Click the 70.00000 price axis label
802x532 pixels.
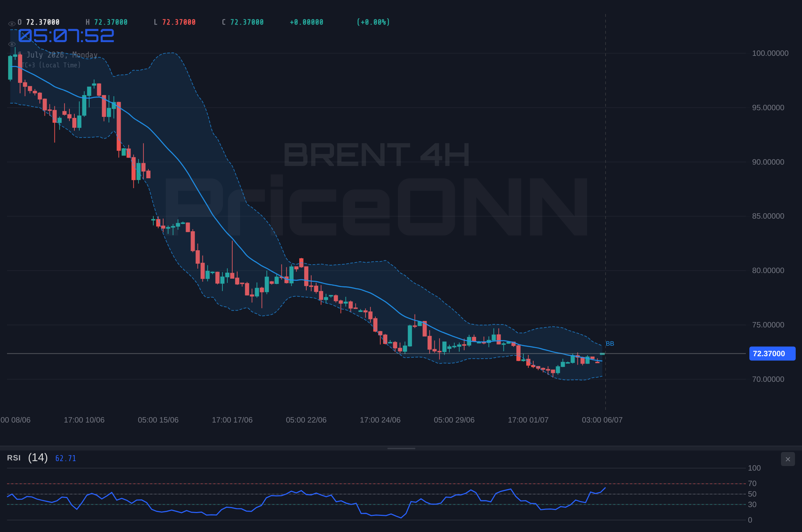click(768, 379)
